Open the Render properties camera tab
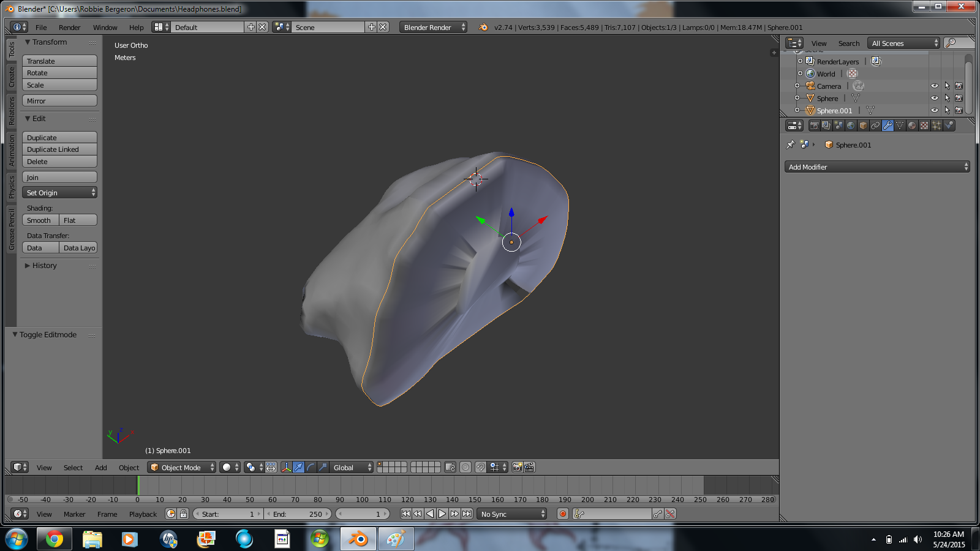980x551 pixels. click(814, 126)
